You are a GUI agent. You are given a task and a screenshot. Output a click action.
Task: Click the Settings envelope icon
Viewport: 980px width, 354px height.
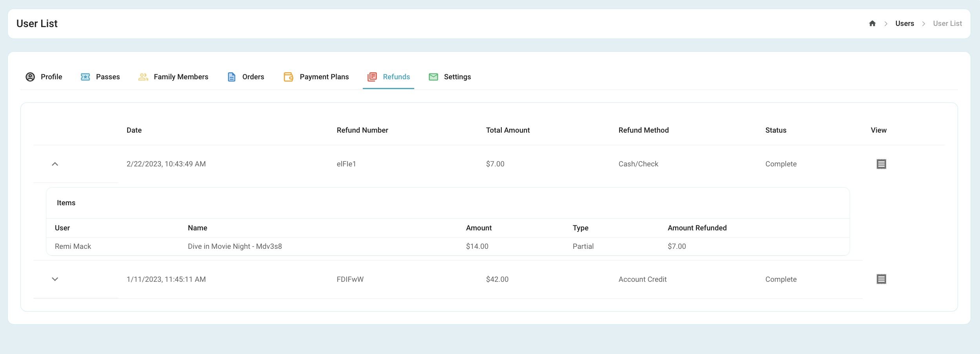click(x=433, y=77)
